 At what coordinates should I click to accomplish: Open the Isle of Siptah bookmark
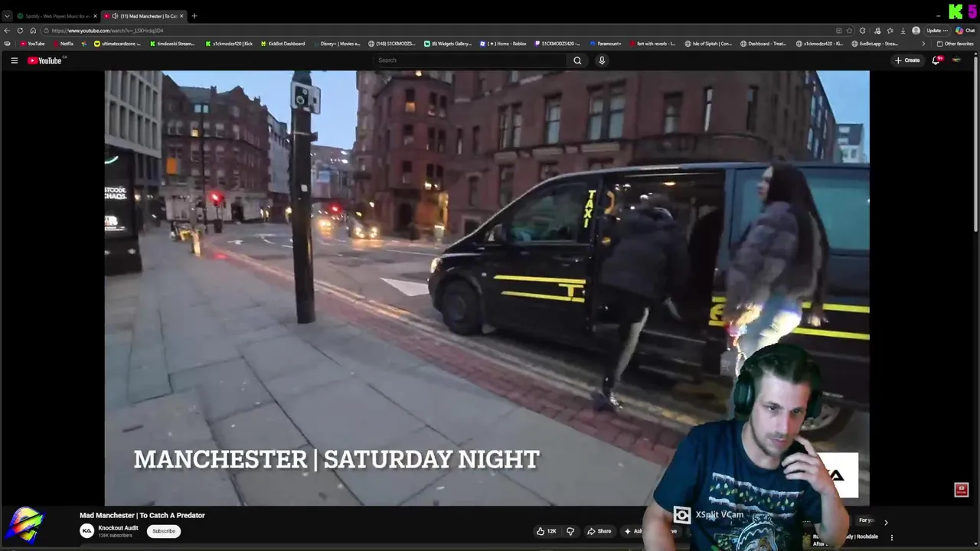708,44
